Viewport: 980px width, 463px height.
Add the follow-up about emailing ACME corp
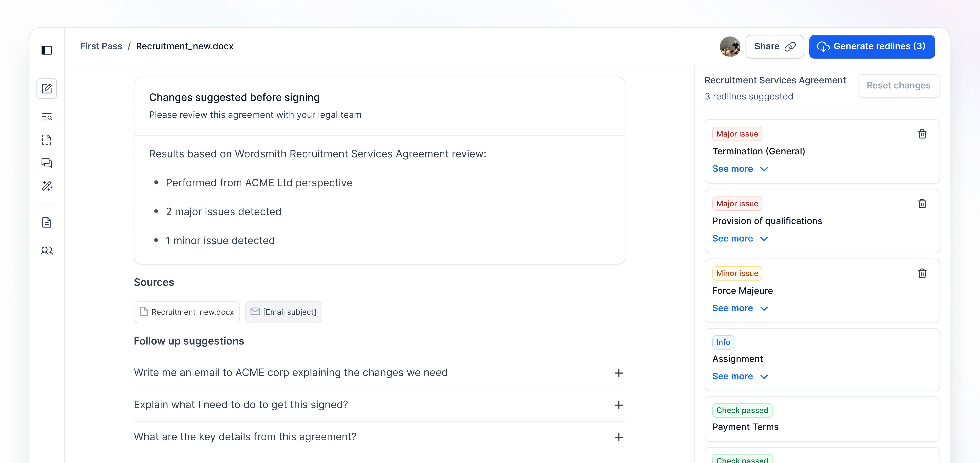(x=619, y=373)
